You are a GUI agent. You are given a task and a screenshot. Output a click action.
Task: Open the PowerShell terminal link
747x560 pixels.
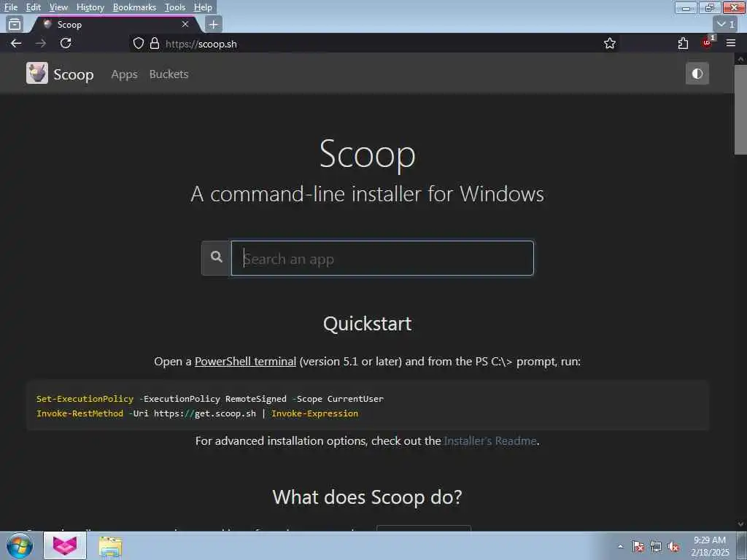pyautogui.click(x=245, y=362)
